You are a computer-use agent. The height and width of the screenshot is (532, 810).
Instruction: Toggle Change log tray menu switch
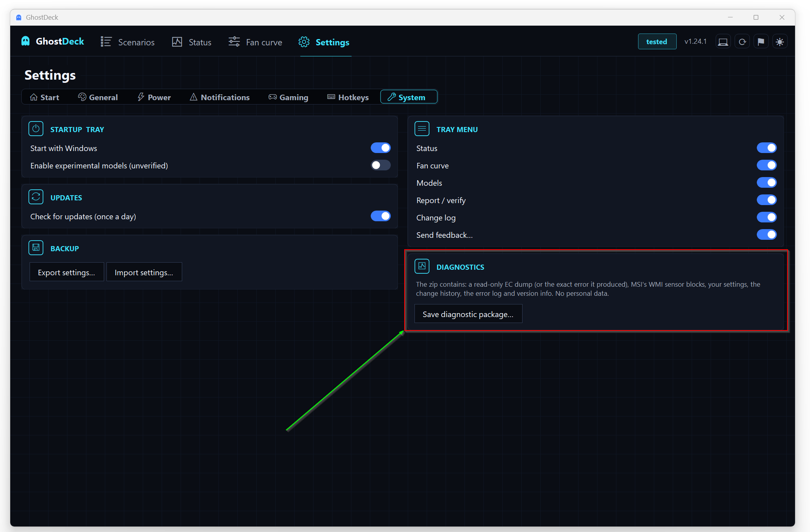pyautogui.click(x=767, y=217)
